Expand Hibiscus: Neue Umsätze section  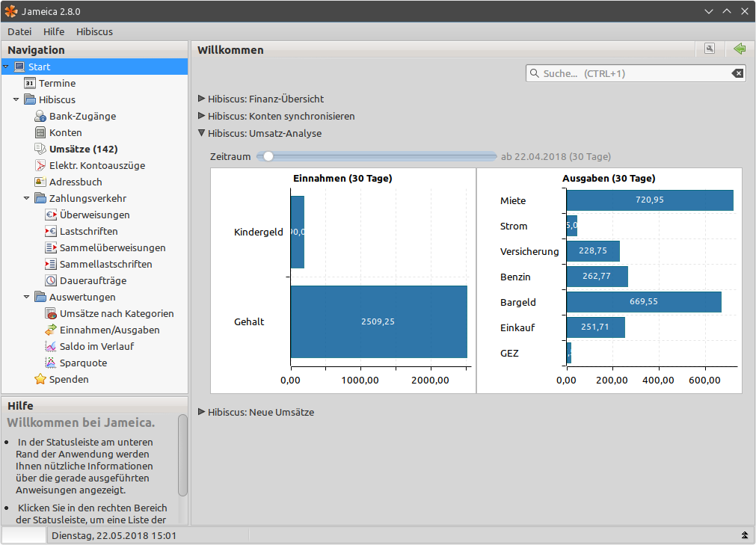click(x=202, y=412)
